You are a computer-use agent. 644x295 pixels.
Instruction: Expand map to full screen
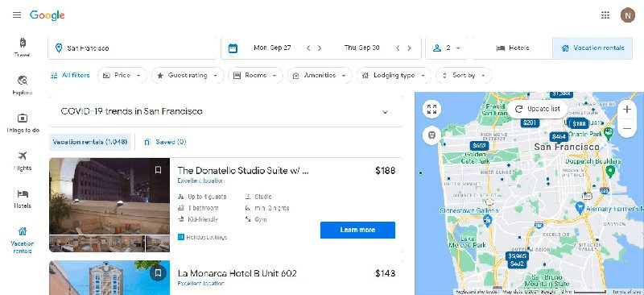point(431,109)
